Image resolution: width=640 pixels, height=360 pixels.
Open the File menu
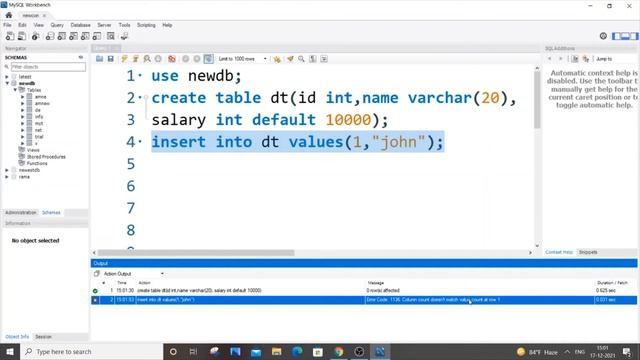click(7, 25)
